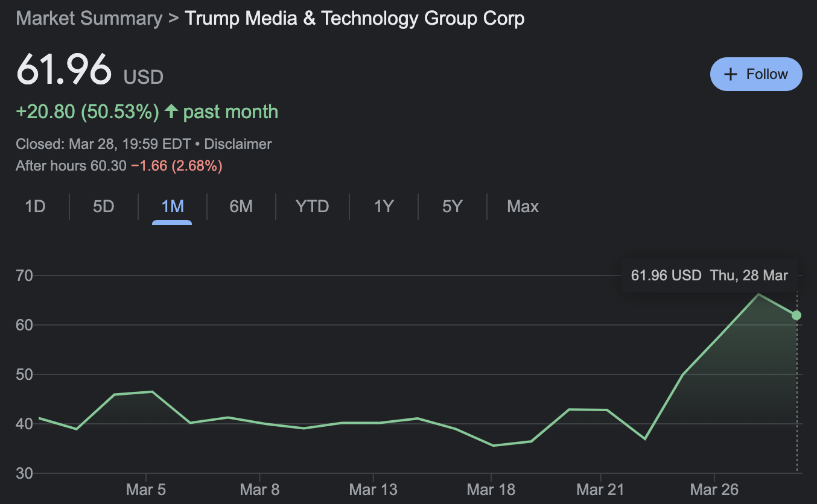
Task: Switch to YTD chart view
Action: 312,207
